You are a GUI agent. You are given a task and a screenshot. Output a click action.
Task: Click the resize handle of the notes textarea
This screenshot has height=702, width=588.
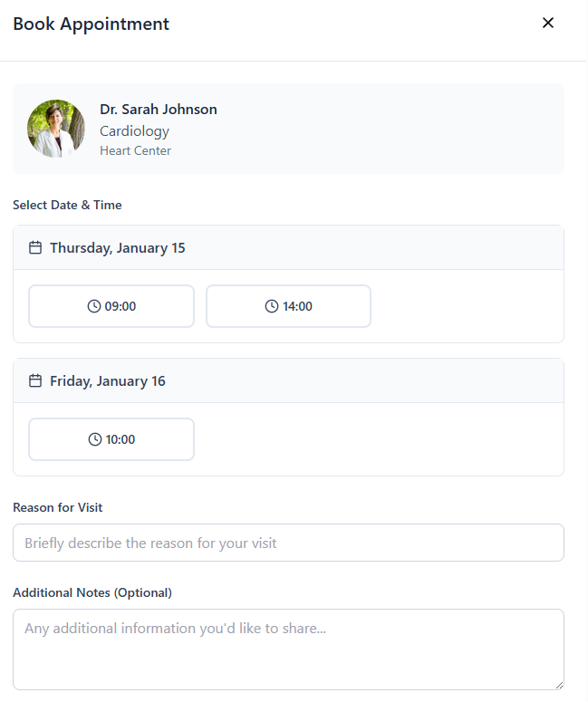(x=559, y=686)
